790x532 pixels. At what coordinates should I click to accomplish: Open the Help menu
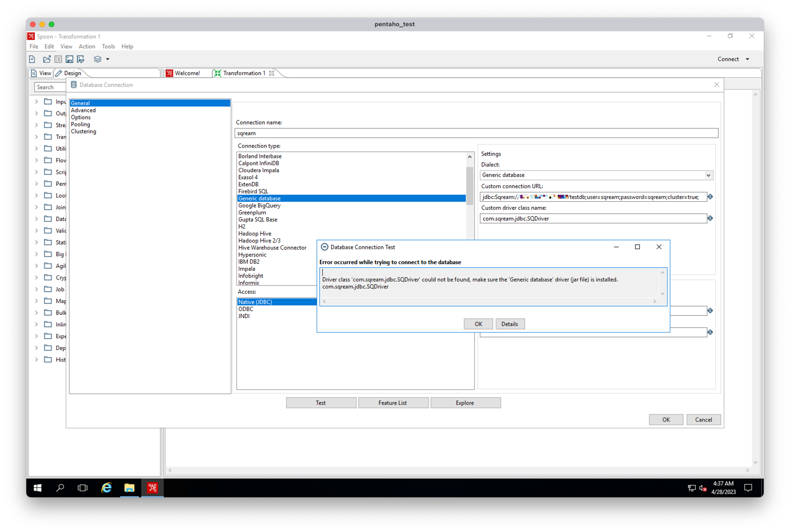127,46
